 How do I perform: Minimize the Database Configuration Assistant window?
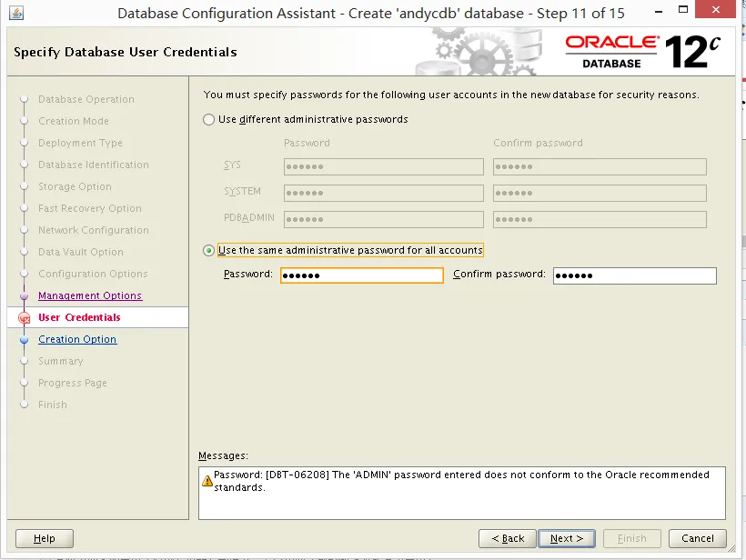(x=659, y=12)
